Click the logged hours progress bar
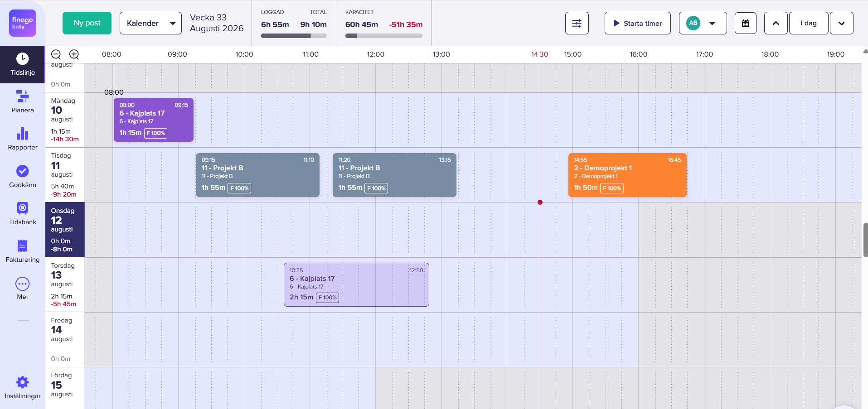Viewport: 868px width, 409px height. [x=294, y=36]
